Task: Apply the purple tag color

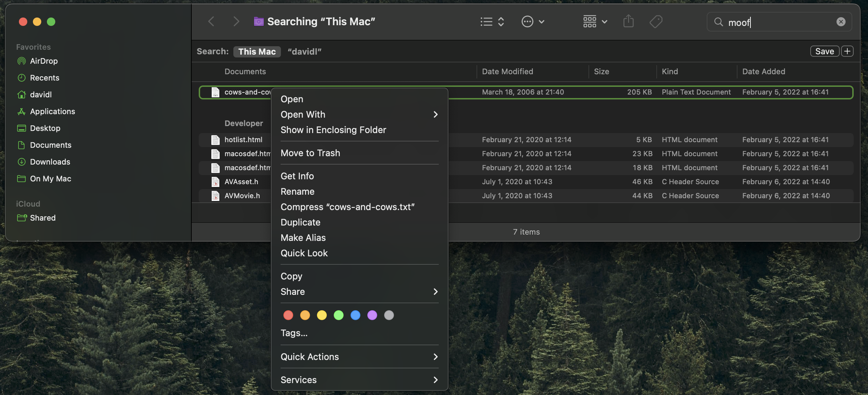Action: pyautogui.click(x=372, y=315)
